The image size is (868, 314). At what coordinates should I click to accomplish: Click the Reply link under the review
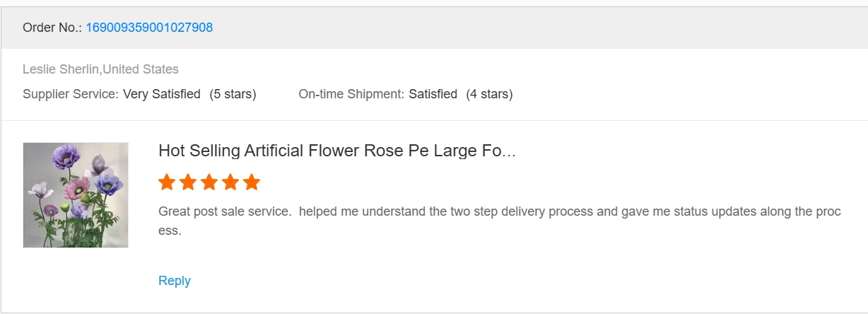click(x=175, y=281)
